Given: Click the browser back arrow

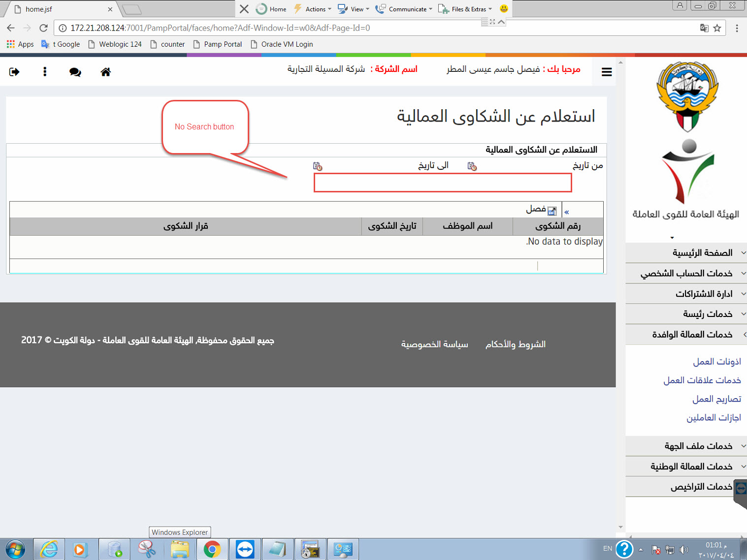Looking at the screenshot, I should tap(11, 28).
